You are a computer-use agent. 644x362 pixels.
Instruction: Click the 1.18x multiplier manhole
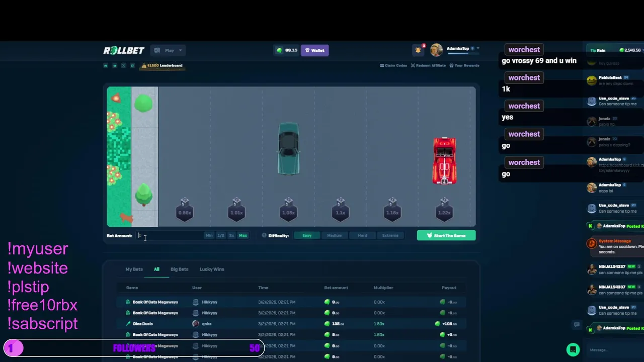point(392,209)
